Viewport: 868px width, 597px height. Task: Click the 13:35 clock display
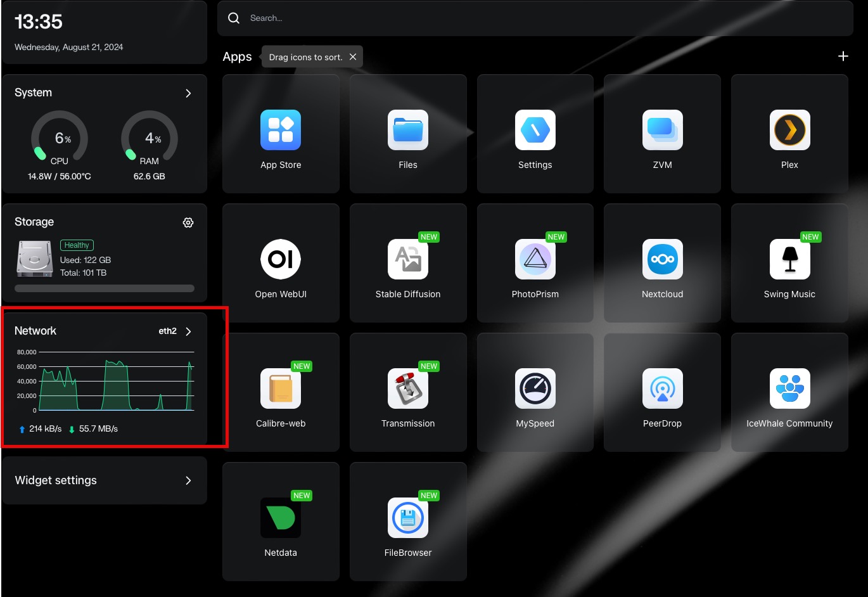pyautogui.click(x=39, y=22)
